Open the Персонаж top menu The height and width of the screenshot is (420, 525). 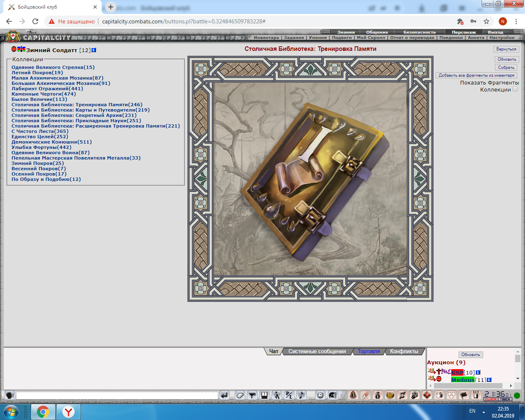point(464,32)
